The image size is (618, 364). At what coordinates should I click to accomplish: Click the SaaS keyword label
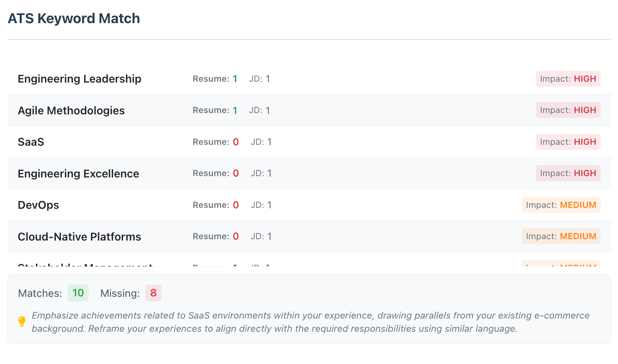(x=31, y=142)
